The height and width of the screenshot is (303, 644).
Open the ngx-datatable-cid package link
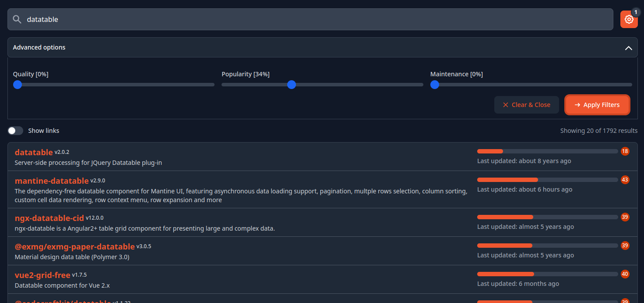(49, 218)
